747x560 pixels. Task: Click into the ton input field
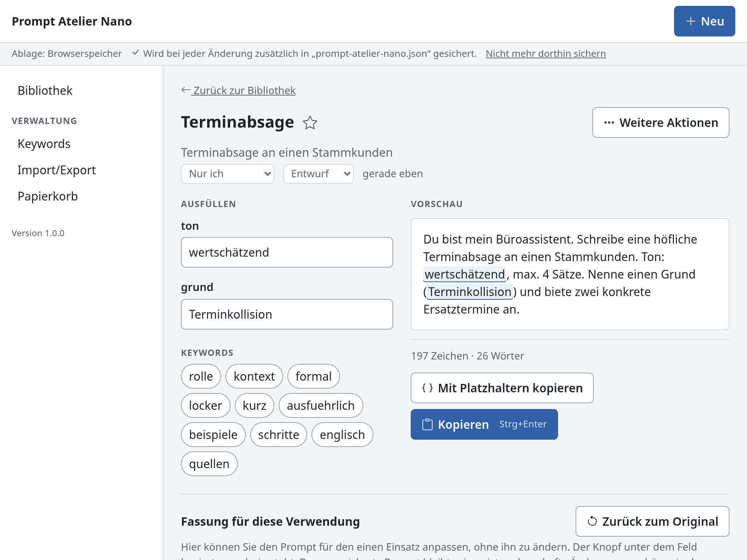(x=287, y=252)
